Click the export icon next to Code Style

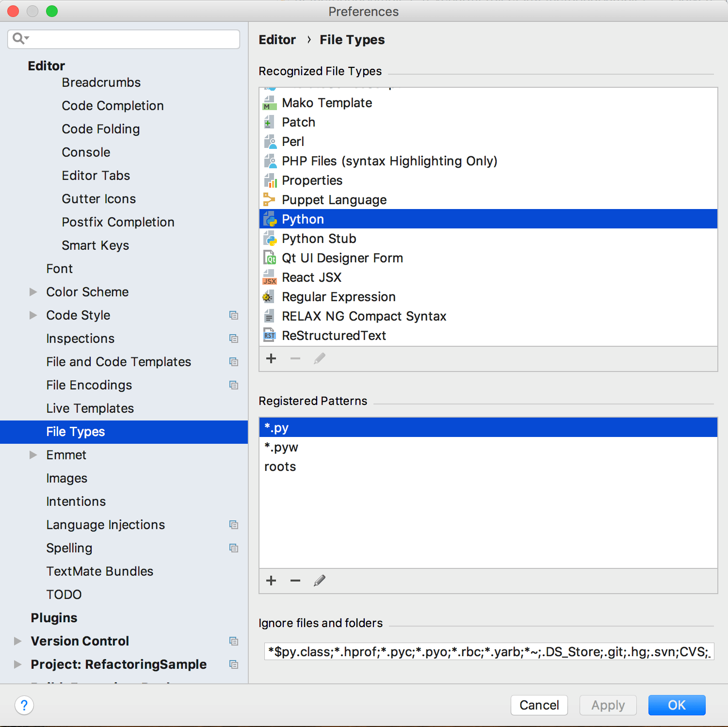pyautogui.click(x=234, y=315)
